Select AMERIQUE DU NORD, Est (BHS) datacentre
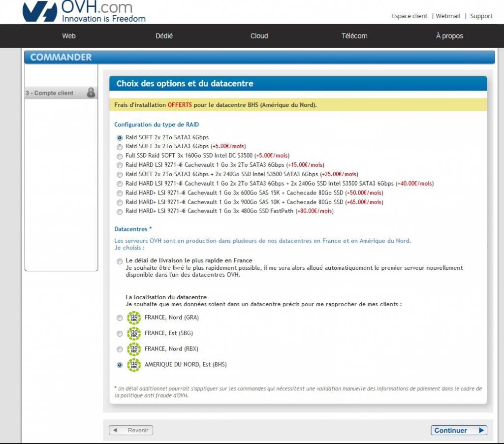 click(120, 365)
